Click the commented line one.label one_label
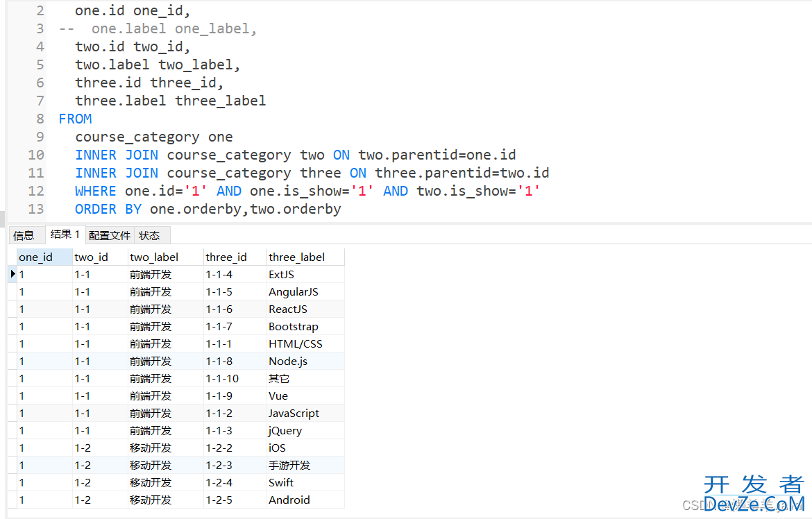812x519 pixels. pos(158,28)
